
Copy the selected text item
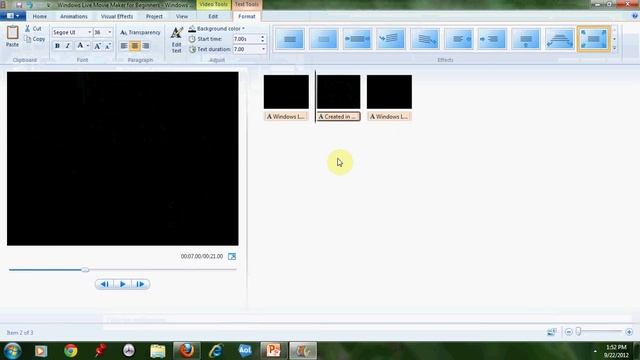[34, 39]
